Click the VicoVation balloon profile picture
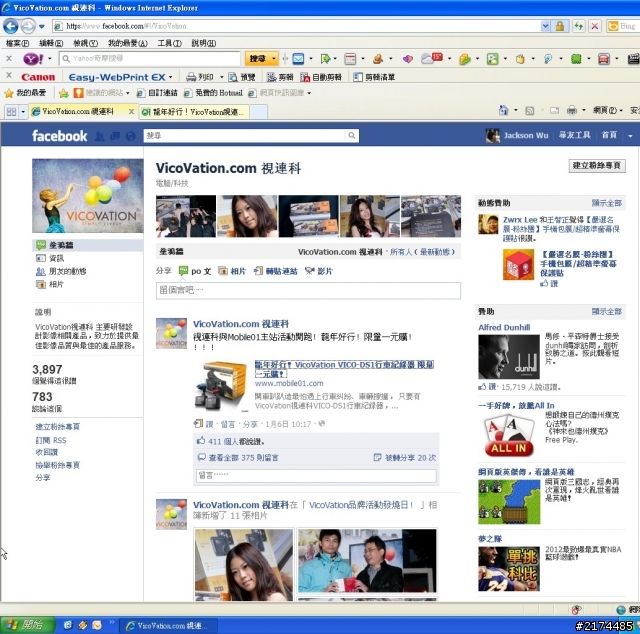The height and width of the screenshot is (634, 640). pos(88,196)
